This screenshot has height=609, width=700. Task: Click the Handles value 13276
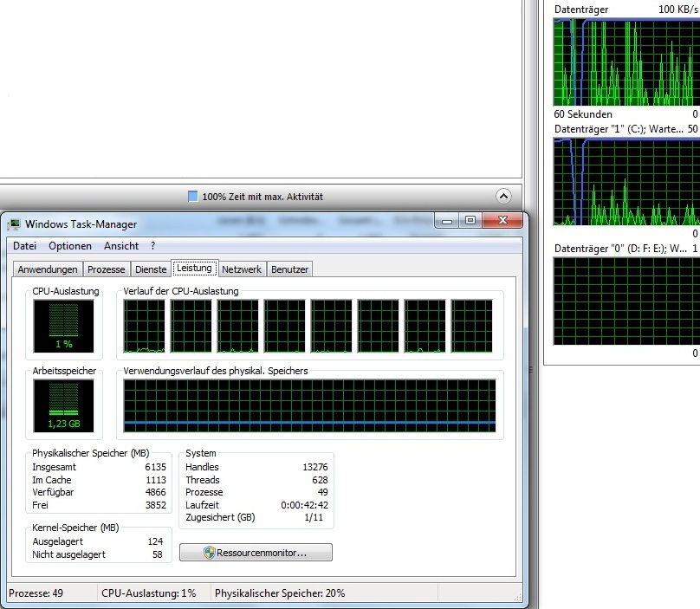(315, 467)
